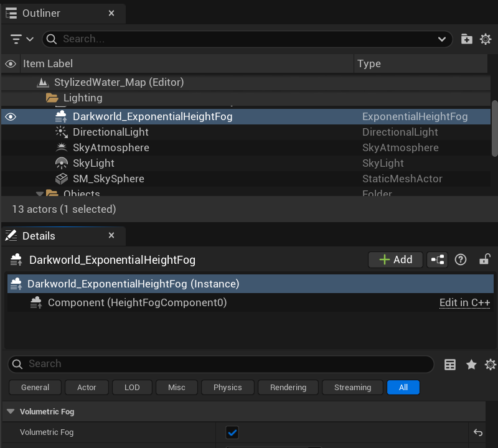Click the favorites star icon in Details

pos(471,365)
